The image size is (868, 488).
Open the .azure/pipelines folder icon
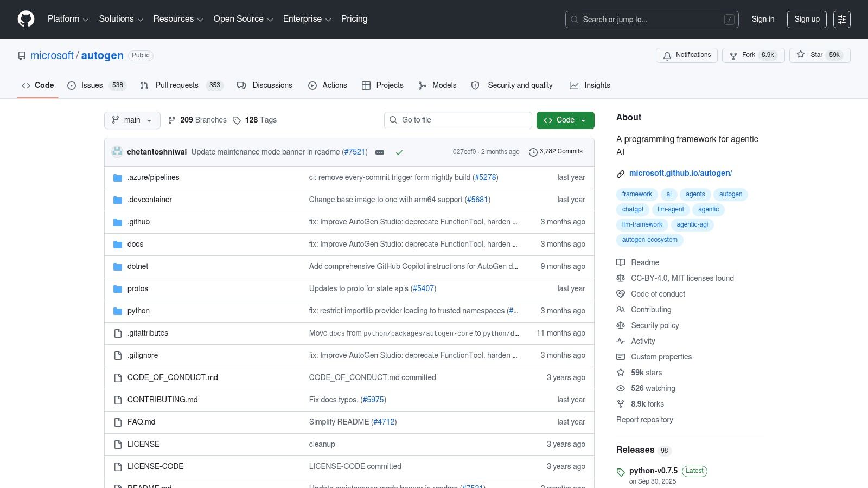[x=118, y=178]
